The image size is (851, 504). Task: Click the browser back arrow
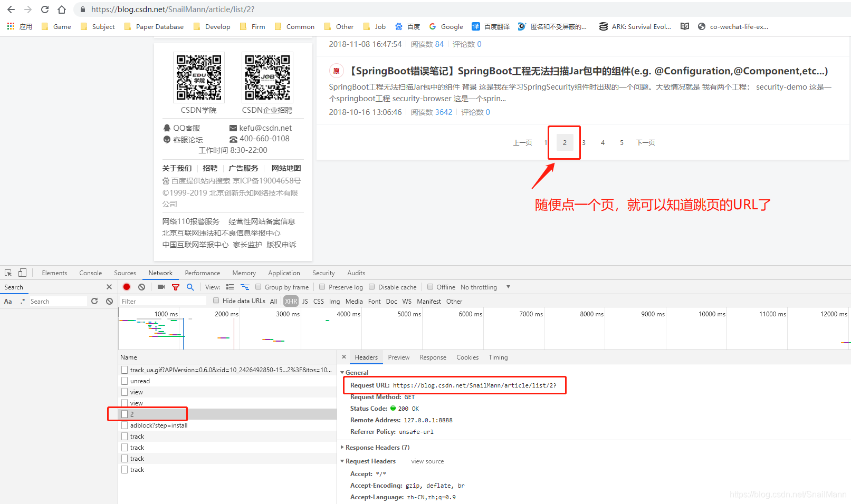pyautogui.click(x=11, y=9)
